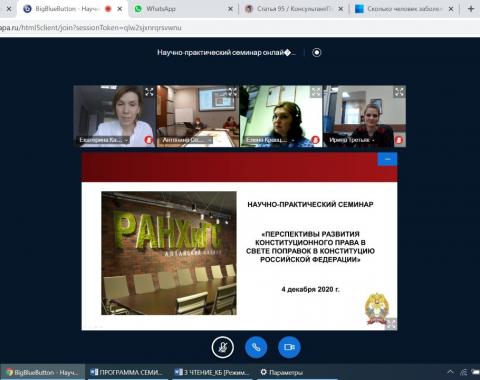Image resolution: width=480 pixels, height=380 pixels.
Task: Click muted mic icon on Екатерина's video
Action: coord(148,140)
